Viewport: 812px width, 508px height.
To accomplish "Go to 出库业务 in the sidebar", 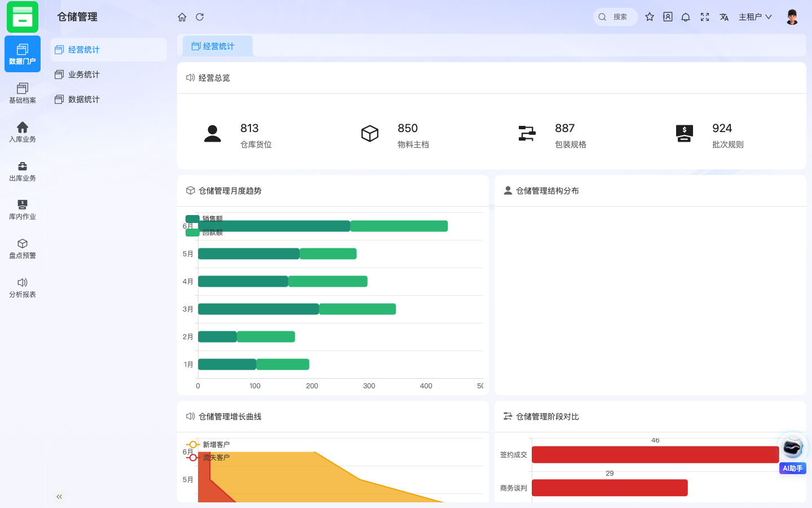I will tap(23, 171).
